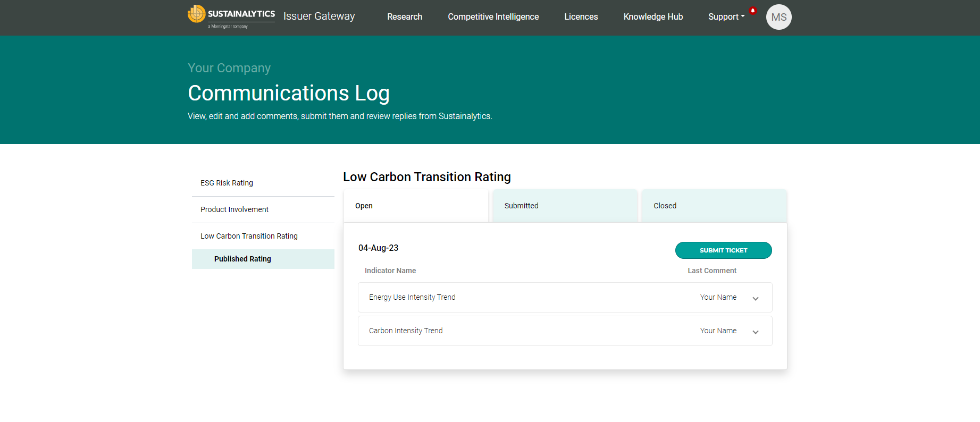Click the Sustainalytics logo
Viewport: 980px width, 422px height.
[x=231, y=16]
